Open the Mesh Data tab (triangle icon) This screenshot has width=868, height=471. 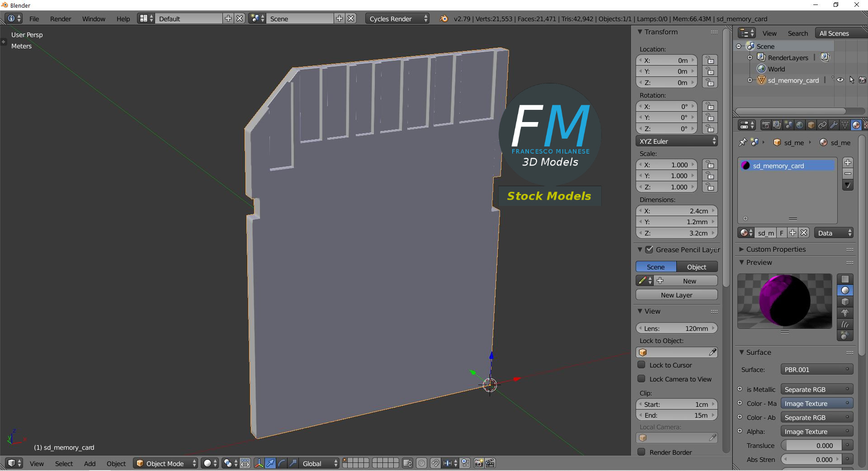point(845,125)
